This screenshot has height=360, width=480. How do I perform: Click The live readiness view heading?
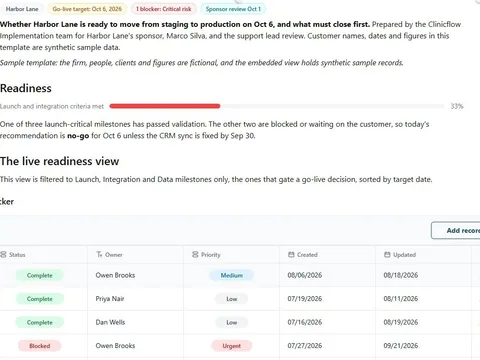59,161
